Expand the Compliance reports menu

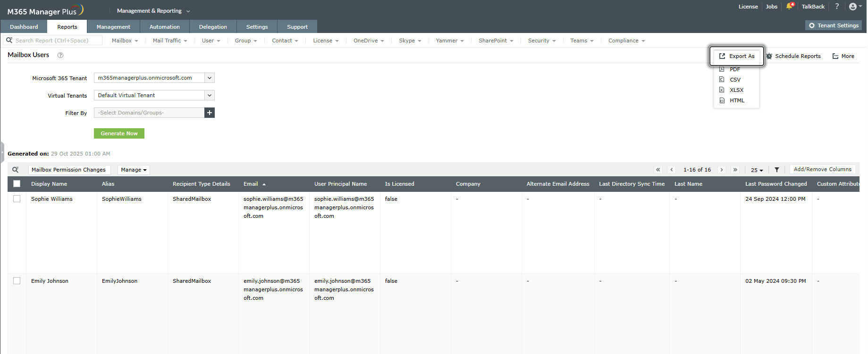(x=627, y=41)
